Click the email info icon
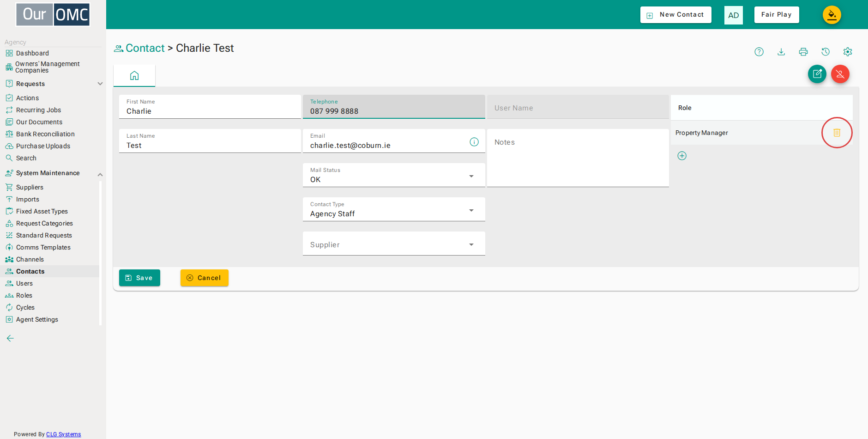 (474, 142)
